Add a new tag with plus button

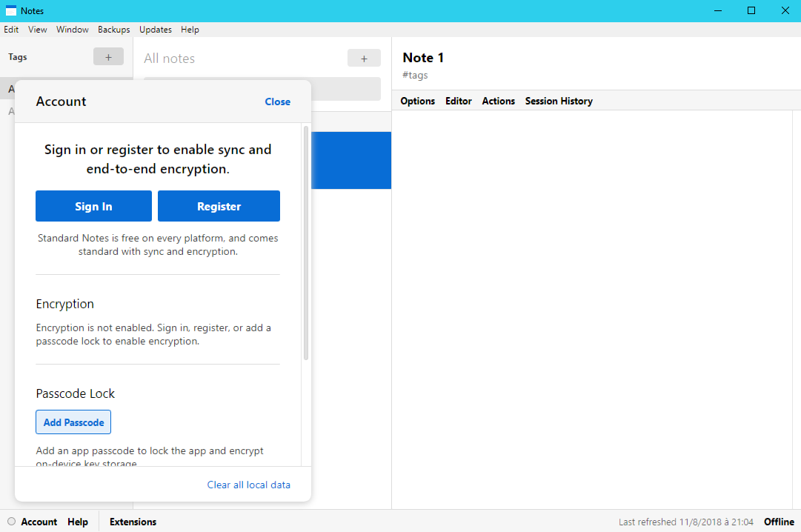(108, 57)
